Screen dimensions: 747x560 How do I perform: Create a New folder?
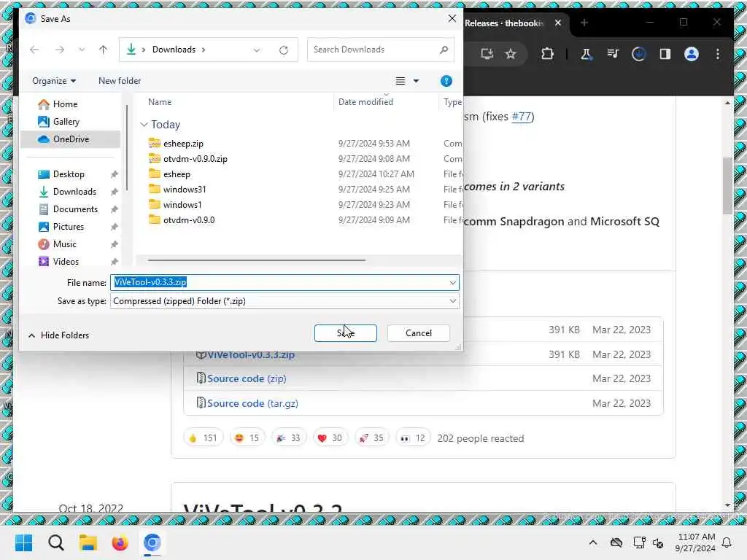coord(120,81)
